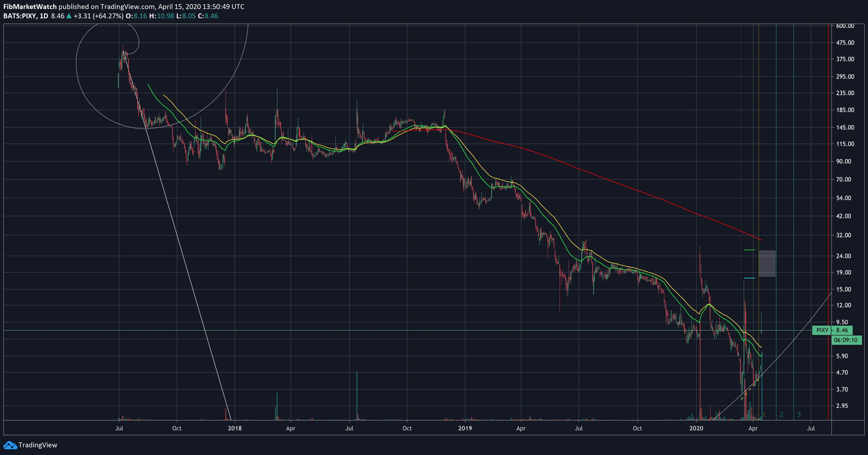
Task: Click the PIXY price tag label
Action: click(x=822, y=330)
